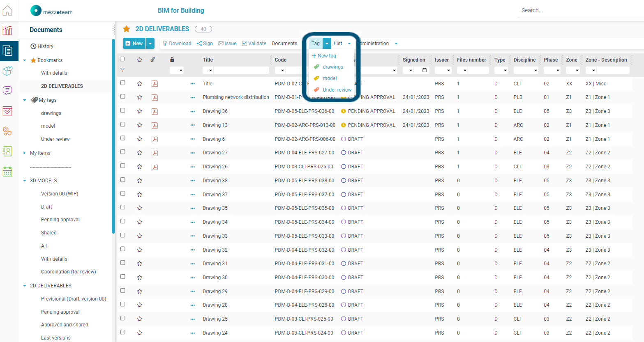Image resolution: width=644 pixels, height=342 pixels.
Task: Open Pending approval under 3D MODELS
Action: 60,220
